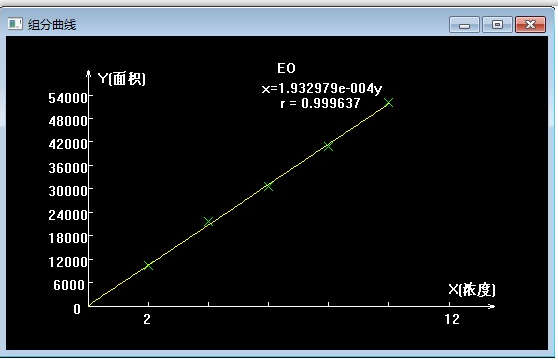
Task: Click the 组分曲线 title bar text
Action: pos(52,25)
